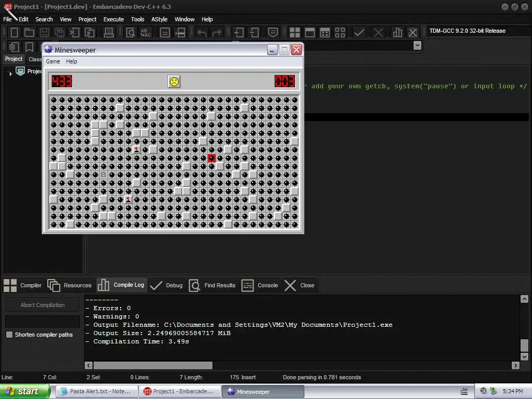Click the Rebuild All toolbar icon
Screen dimensions: 532x399
[340, 33]
